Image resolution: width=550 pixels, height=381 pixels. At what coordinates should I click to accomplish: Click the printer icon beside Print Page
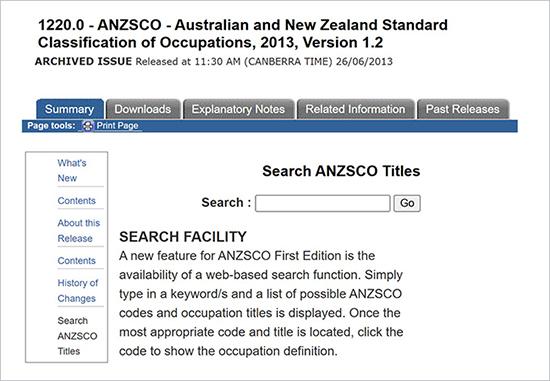tap(87, 126)
